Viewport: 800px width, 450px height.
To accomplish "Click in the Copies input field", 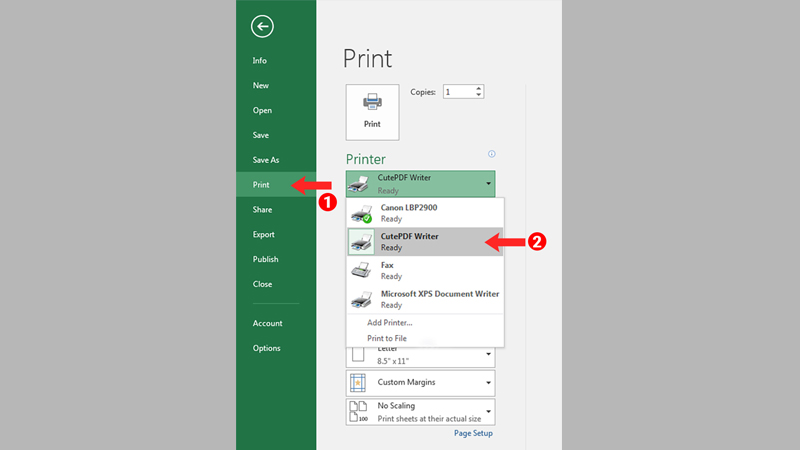I will click(x=458, y=91).
